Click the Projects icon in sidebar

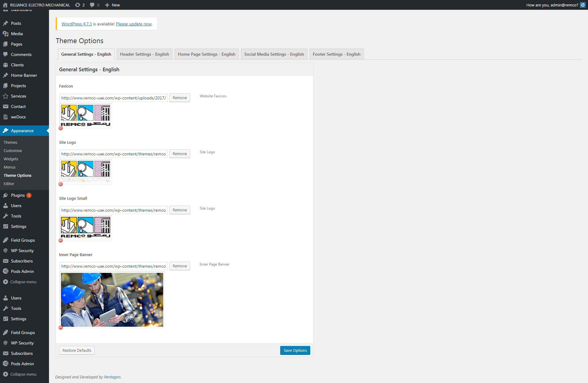point(6,86)
